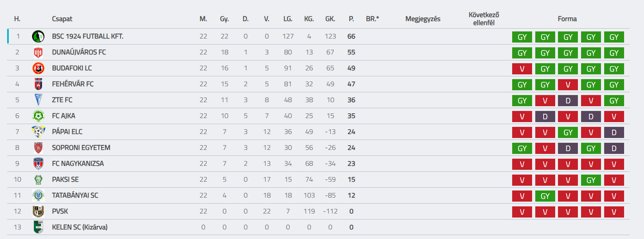Click the BSC 1924 Futball team logo
The width and height of the screenshot is (644, 239).
click(x=38, y=37)
